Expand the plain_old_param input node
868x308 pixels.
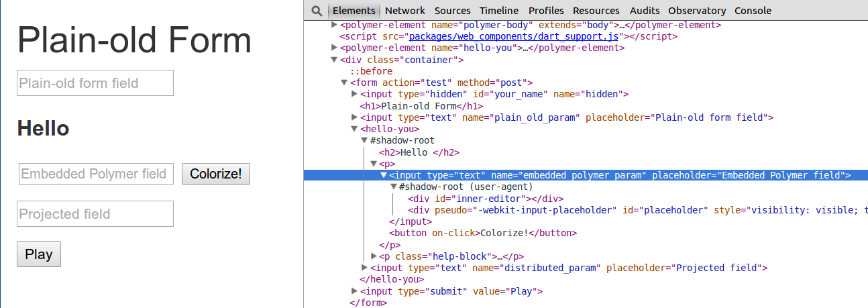(355, 117)
